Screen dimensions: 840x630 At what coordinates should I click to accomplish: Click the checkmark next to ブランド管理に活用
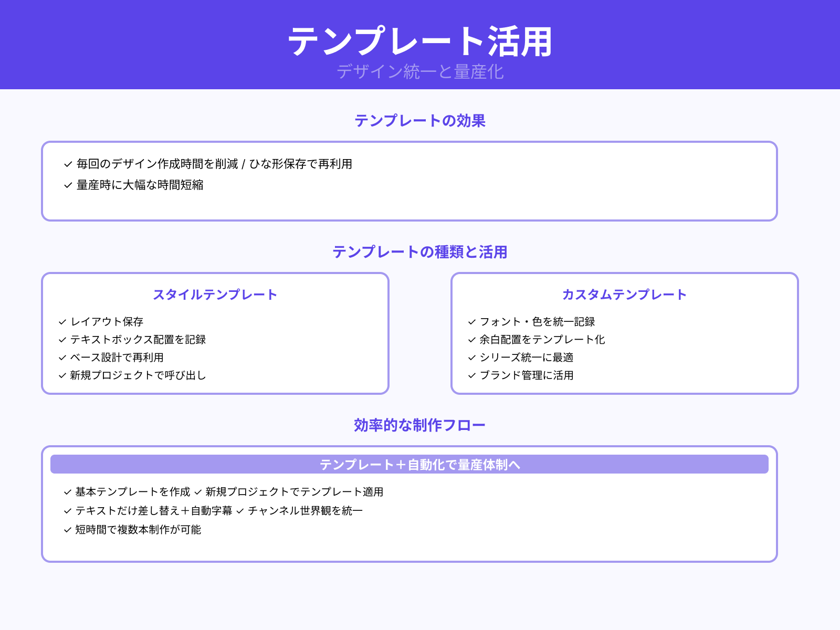(470, 375)
